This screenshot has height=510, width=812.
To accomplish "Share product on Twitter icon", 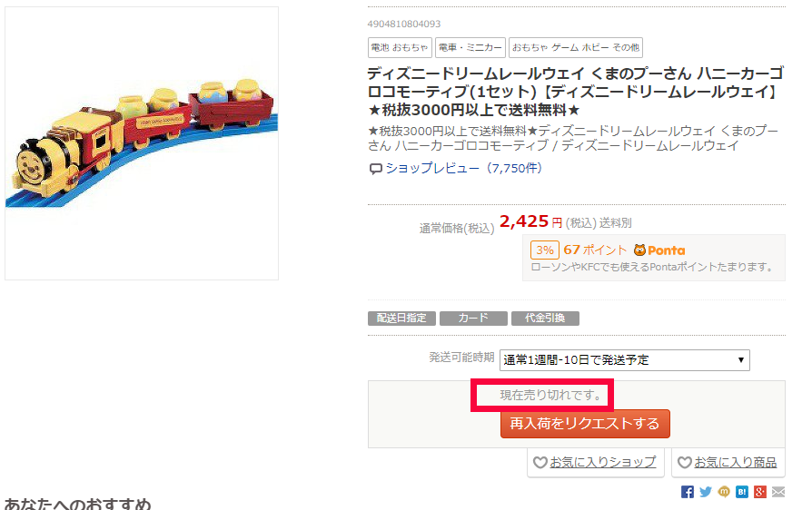I will coord(706,492).
